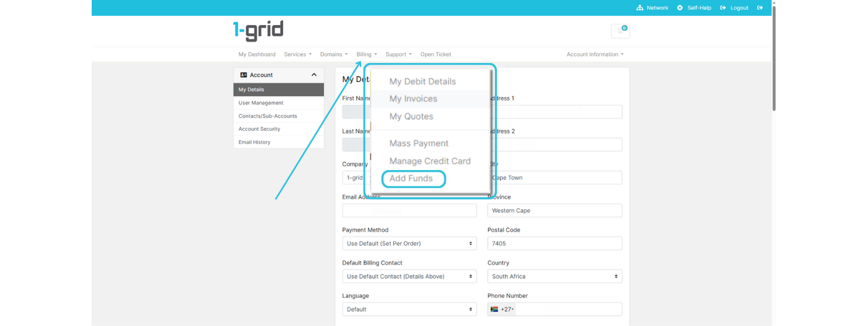868x326 pixels.
Task: Click the Postal Code input field
Action: (x=554, y=243)
